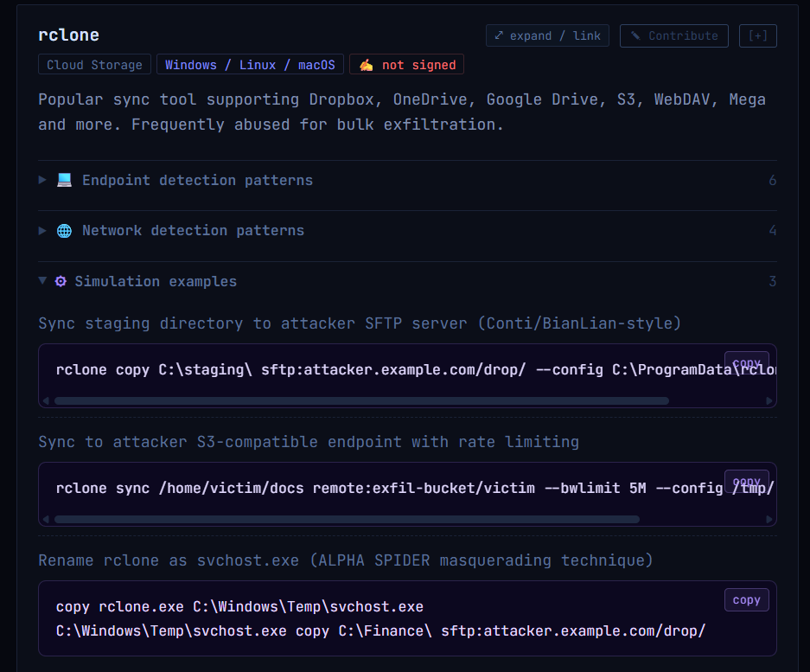Click the left scroll arrow under the rclone sync command
This screenshot has height=672, width=810.
pos(46,520)
